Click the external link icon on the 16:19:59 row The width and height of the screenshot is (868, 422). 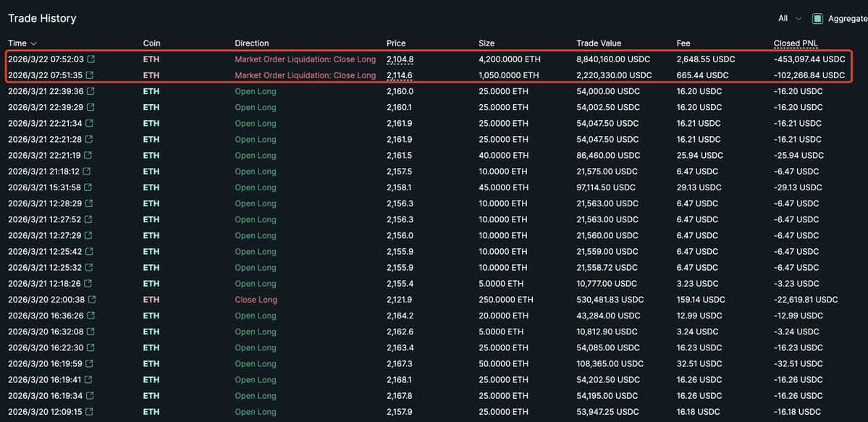pos(88,363)
